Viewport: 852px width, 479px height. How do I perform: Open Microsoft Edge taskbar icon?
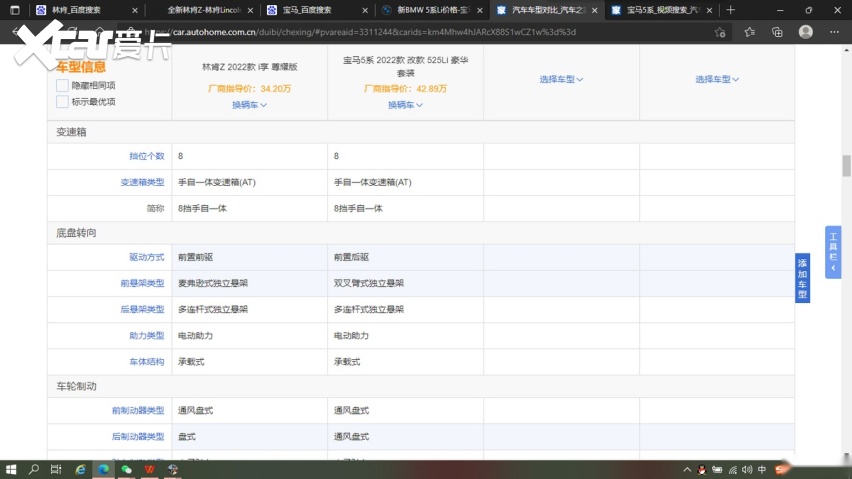[103, 469]
